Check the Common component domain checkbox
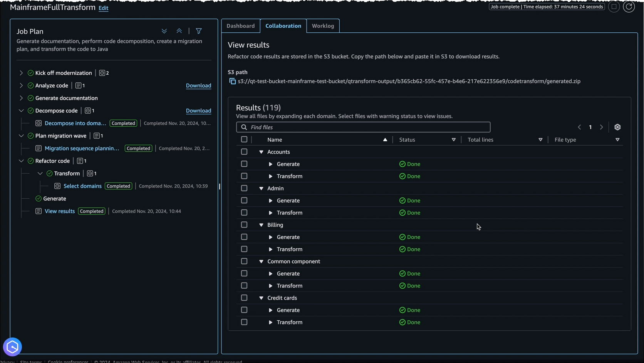Viewport: 644px width, 363px height. 244,261
